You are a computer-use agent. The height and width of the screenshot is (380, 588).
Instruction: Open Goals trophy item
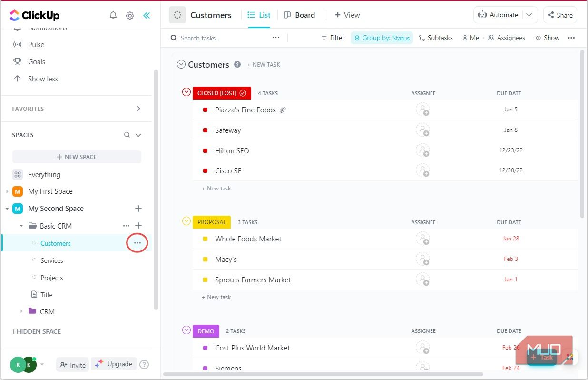[x=37, y=62]
